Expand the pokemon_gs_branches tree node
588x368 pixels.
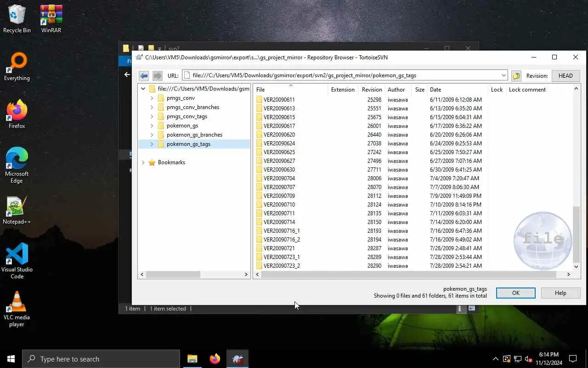point(152,135)
